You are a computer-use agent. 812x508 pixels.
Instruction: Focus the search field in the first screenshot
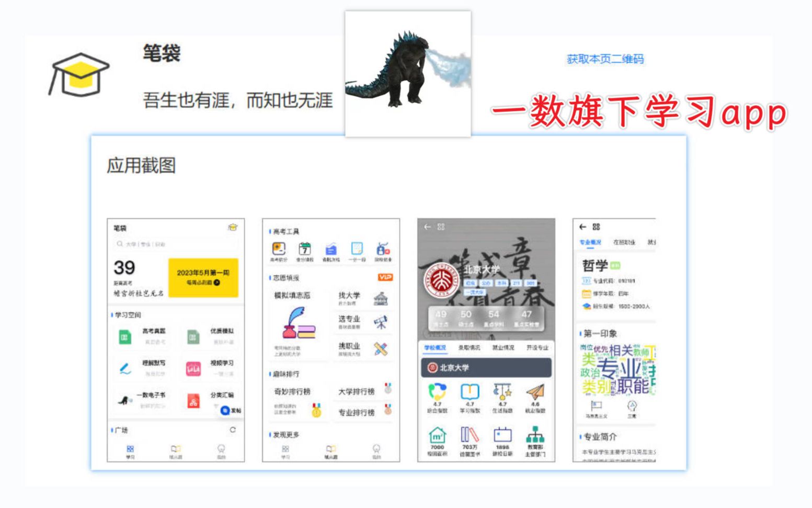point(176,244)
